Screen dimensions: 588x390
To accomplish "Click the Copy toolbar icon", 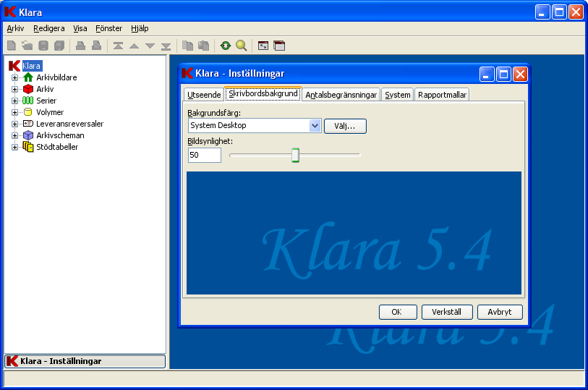I will click(187, 46).
